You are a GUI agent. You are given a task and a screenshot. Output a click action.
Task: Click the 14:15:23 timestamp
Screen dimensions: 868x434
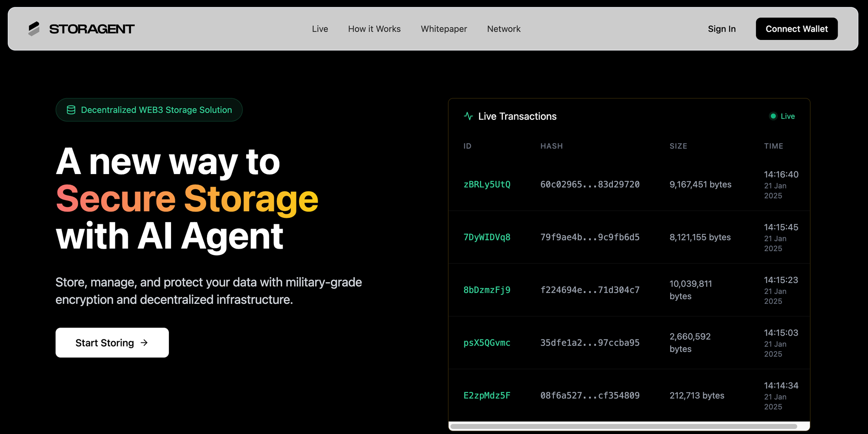pos(781,280)
